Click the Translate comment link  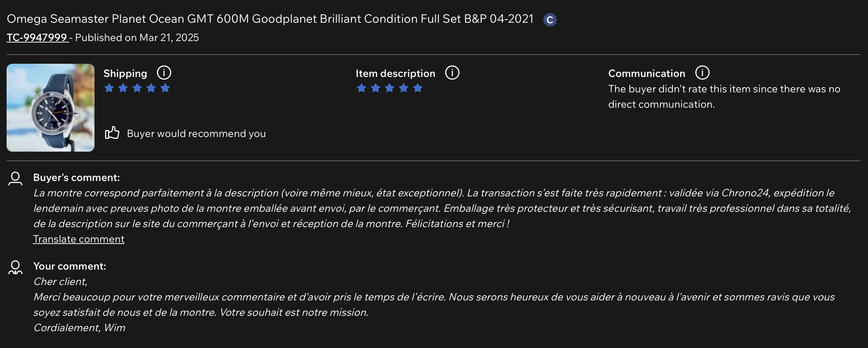click(79, 239)
